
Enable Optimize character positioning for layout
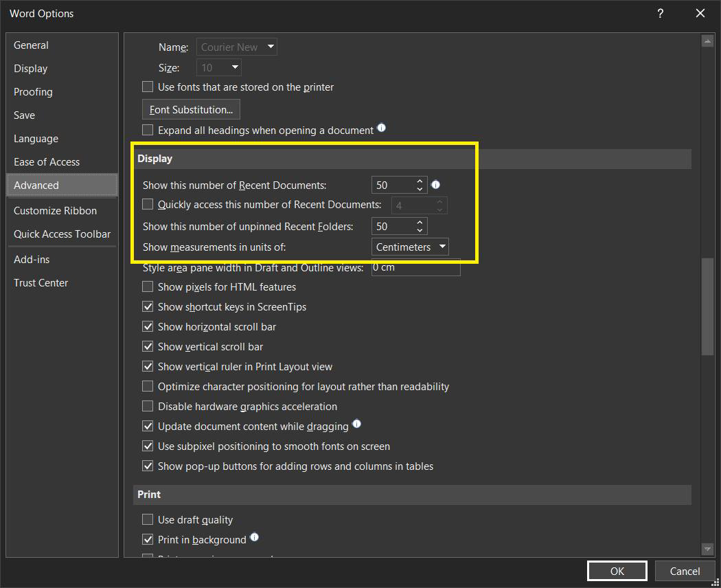tap(148, 387)
